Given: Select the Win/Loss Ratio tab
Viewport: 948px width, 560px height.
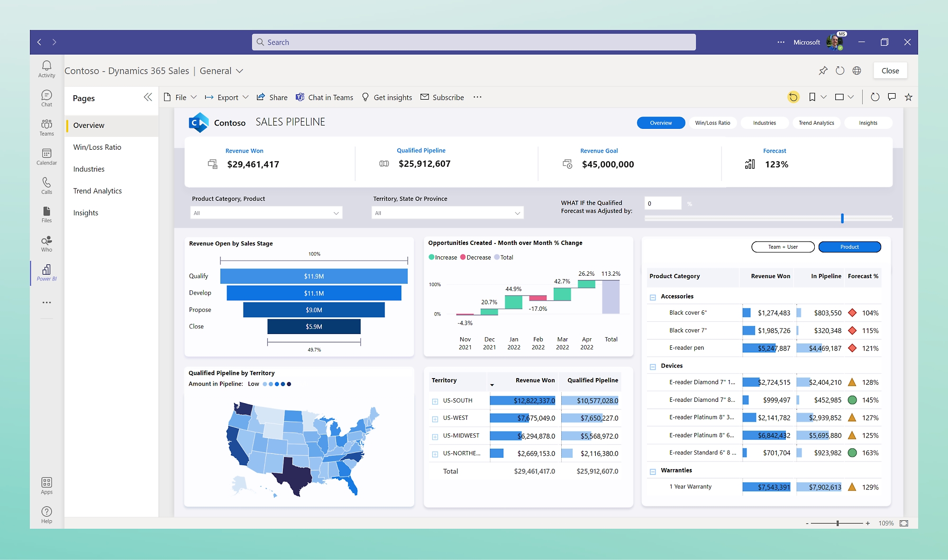Looking at the screenshot, I should [x=712, y=123].
